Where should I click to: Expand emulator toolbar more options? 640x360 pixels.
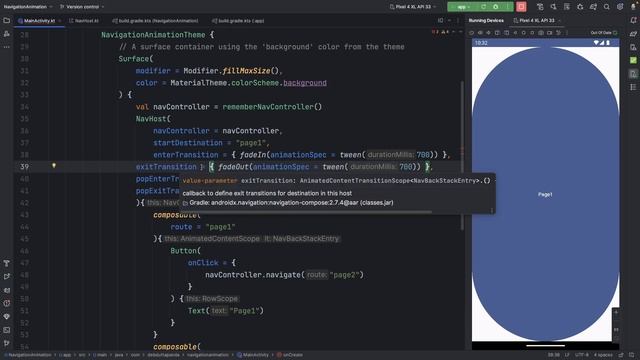[x=567, y=33]
